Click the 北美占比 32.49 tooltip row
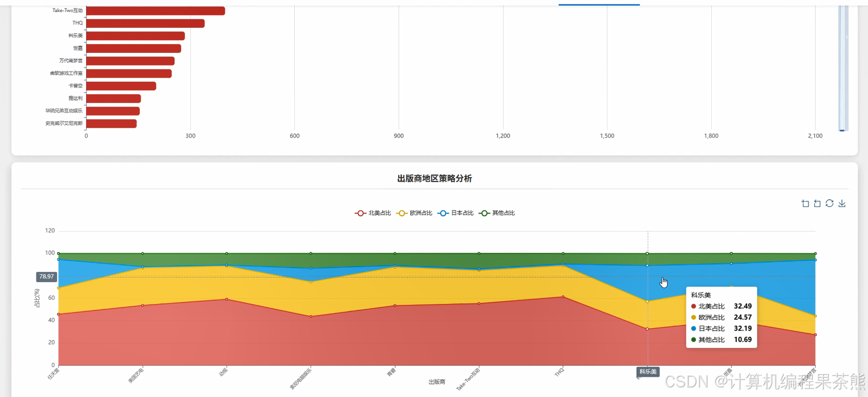The width and height of the screenshot is (868, 397). (x=721, y=306)
